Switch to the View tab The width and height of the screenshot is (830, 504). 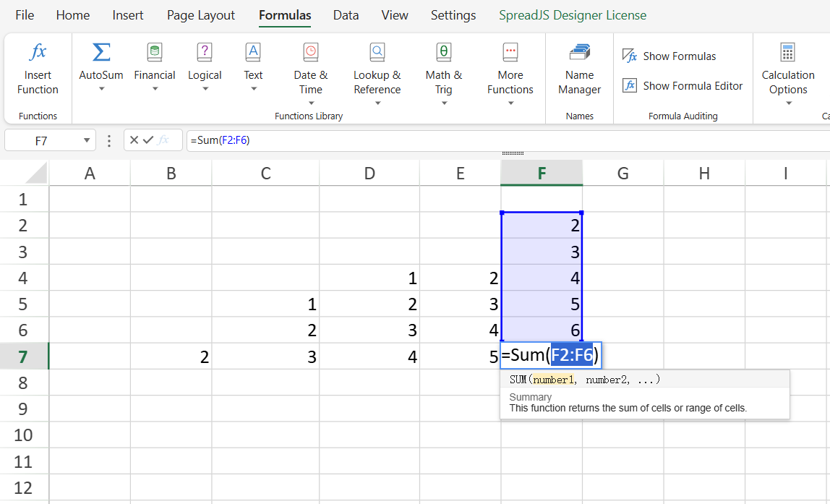[x=394, y=15]
